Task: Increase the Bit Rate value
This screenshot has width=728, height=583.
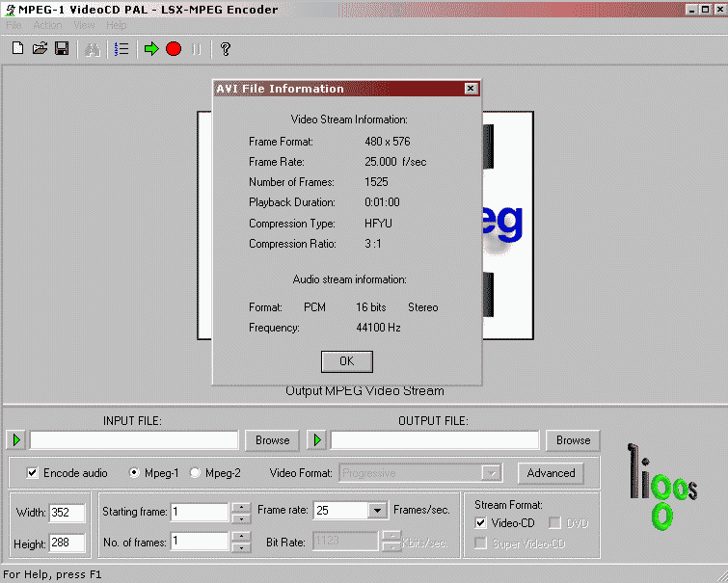Action: 391,536
